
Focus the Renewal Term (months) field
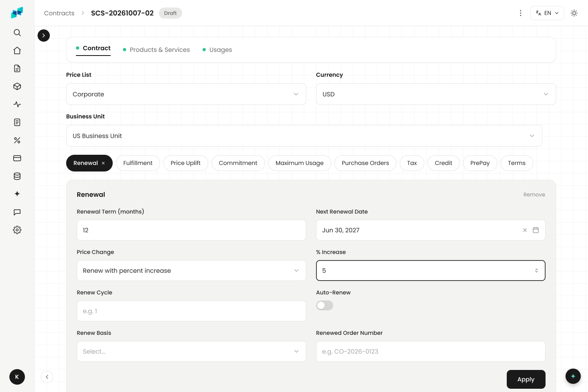(x=192, y=230)
